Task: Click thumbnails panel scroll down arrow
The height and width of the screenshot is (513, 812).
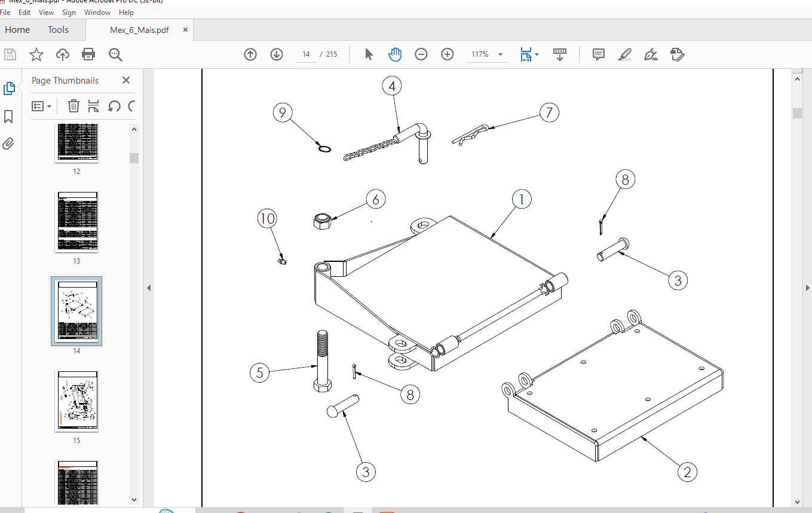Action: [x=134, y=500]
